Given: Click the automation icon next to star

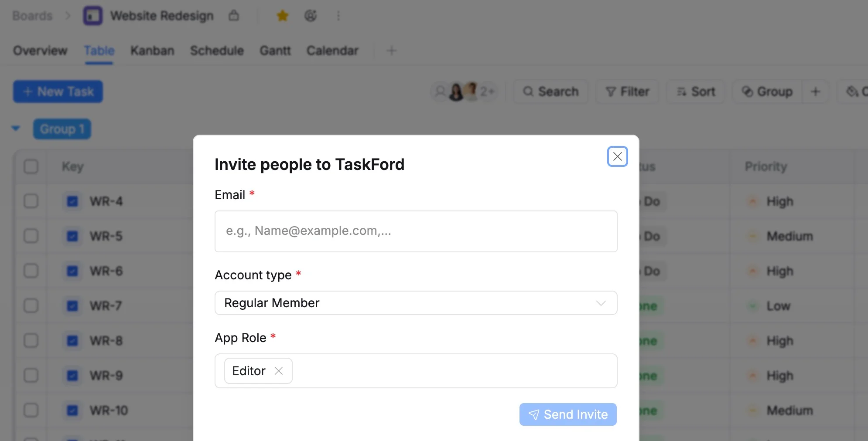Looking at the screenshot, I should pos(311,16).
